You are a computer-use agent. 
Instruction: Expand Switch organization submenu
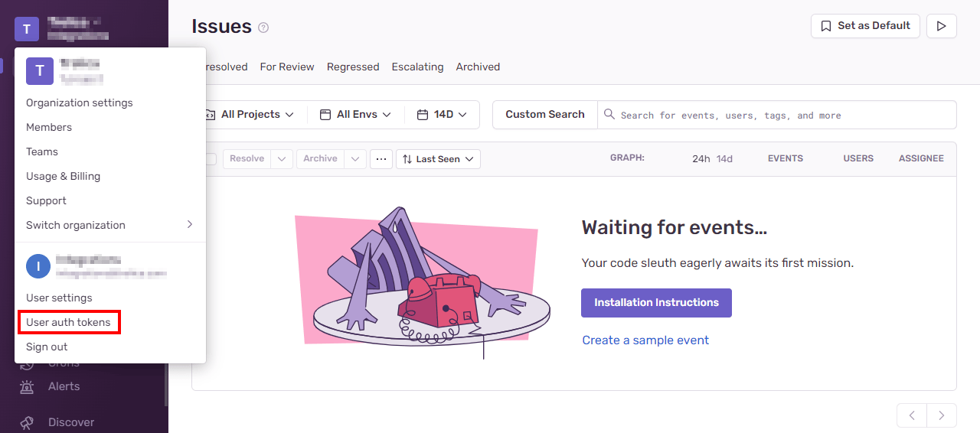click(110, 225)
